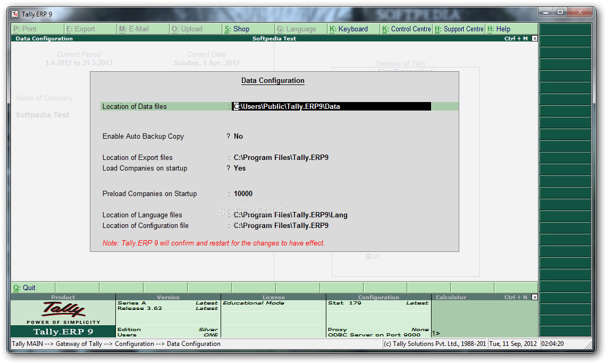Click the Educational Mode license text
This screenshot has width=607, height=364.
point(254,303)
